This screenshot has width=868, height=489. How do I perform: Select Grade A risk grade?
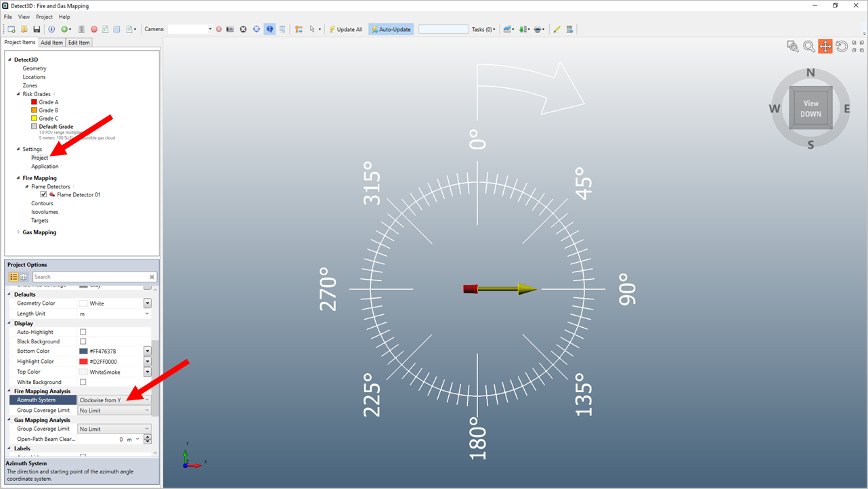click(48, 102)
